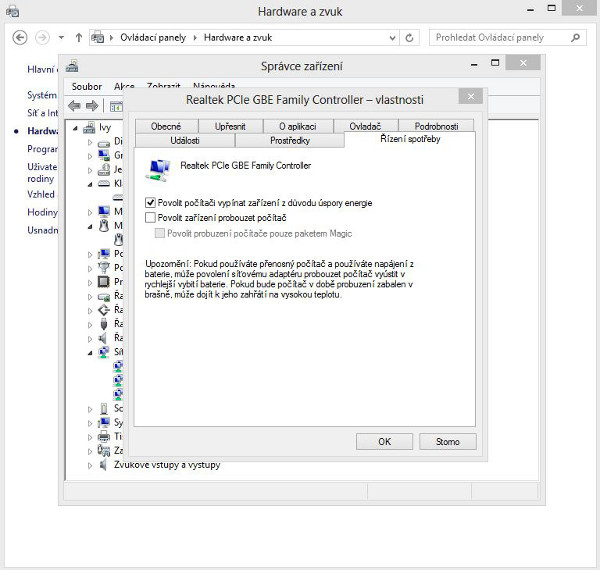Select the network adapters icon beside Sí
The height and width of the screenshot is (570, 600).
(104, 352)
